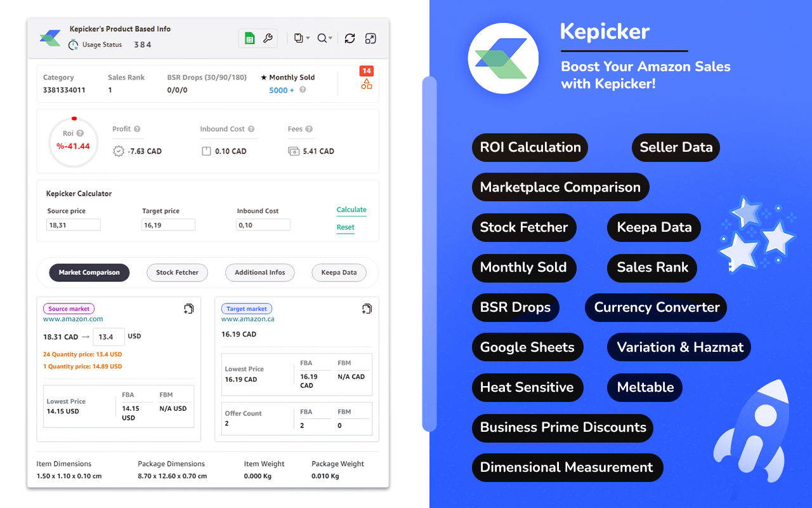
Task: Click the Fees value 5.41 CAD
Action: [x=318, y=151]
